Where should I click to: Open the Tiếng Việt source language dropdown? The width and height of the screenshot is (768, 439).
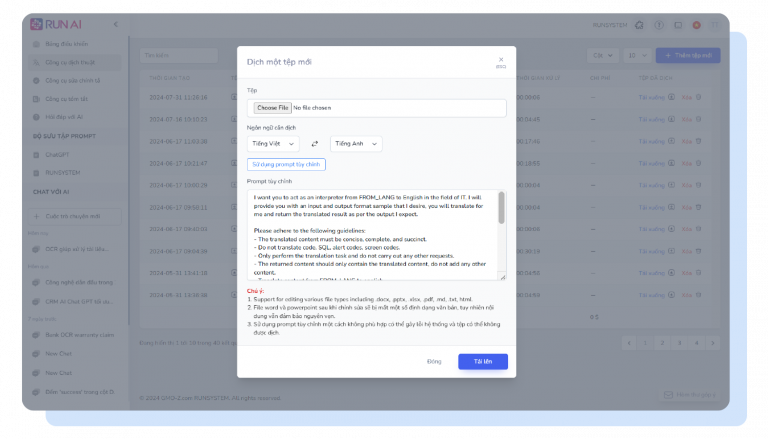(x=273, y=144)
